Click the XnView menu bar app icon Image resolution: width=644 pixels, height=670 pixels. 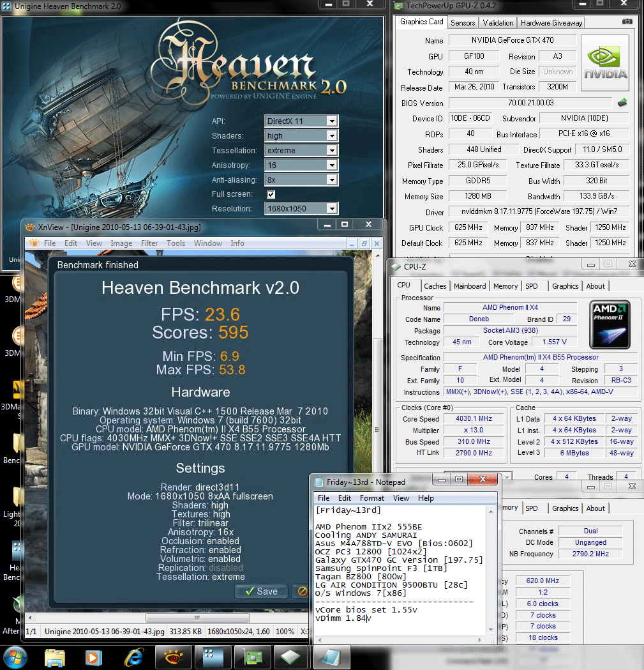(x=34, y=243)
